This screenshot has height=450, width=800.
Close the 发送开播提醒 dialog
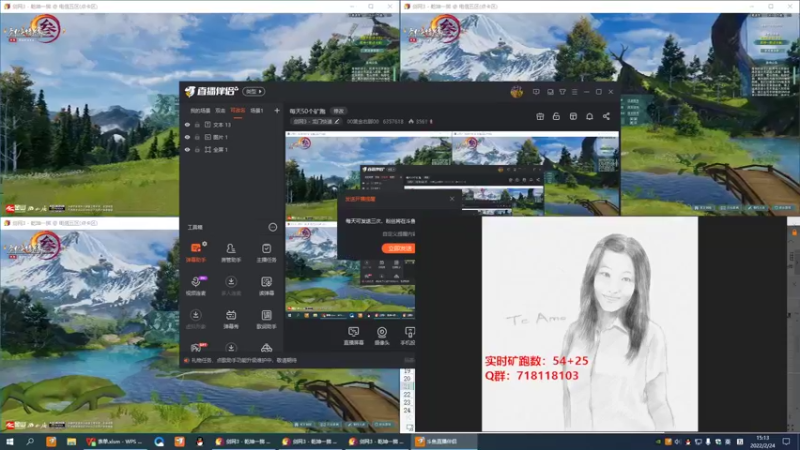tap(452, 198)
